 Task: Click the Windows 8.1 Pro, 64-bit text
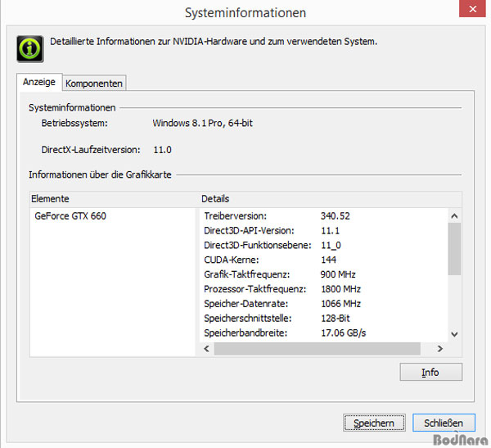pos(203,123)
